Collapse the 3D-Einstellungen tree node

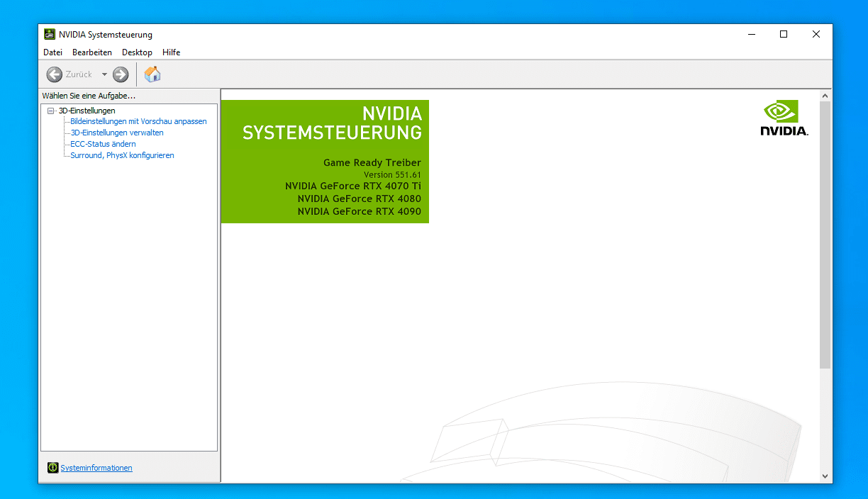coord(50,111)
